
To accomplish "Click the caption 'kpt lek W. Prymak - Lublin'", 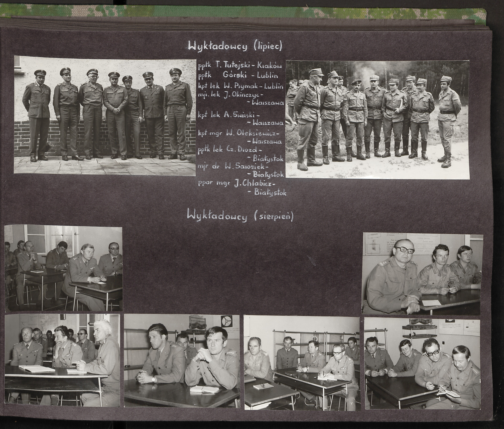I will pos(241,86).
